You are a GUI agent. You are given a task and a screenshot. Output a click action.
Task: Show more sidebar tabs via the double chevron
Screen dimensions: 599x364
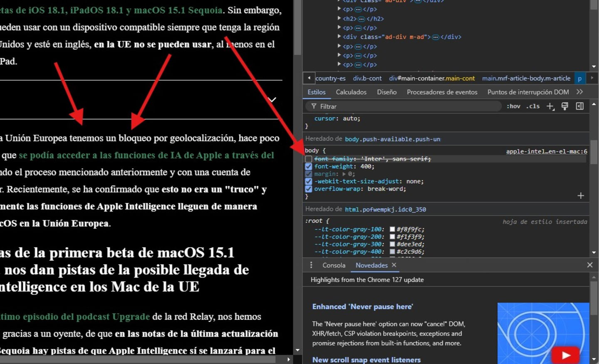(580, 92)
